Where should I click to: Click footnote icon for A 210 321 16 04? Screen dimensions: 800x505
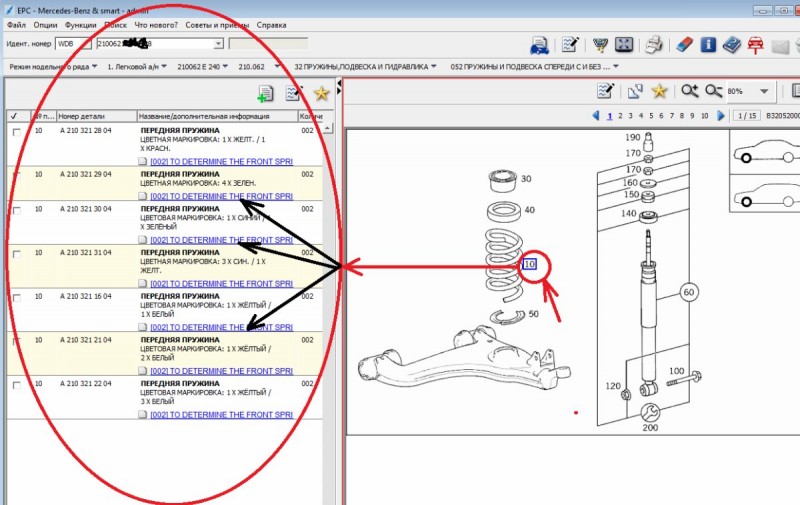pyautogui.click(x=143, y=327)
